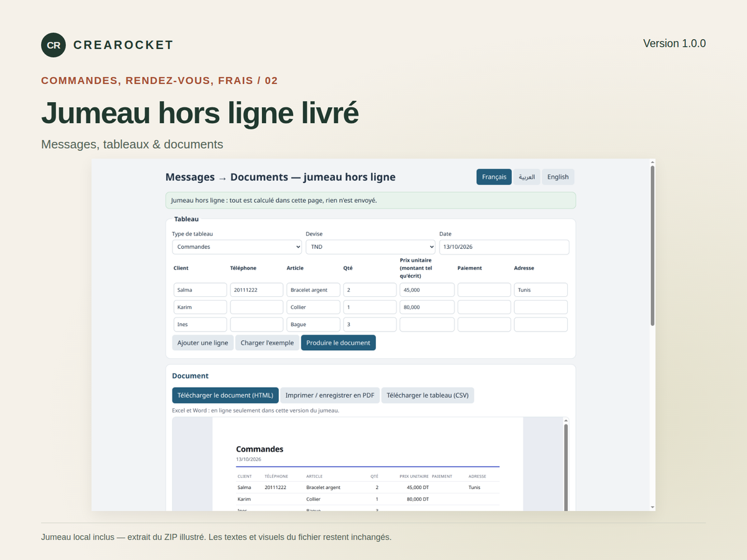
Task: Click the Charger l'exemple button
Action: [267, 343]
